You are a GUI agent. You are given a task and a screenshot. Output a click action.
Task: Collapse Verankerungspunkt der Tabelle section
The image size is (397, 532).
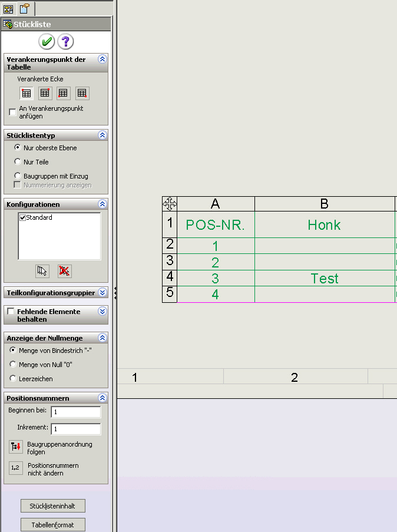coord(102,59)
